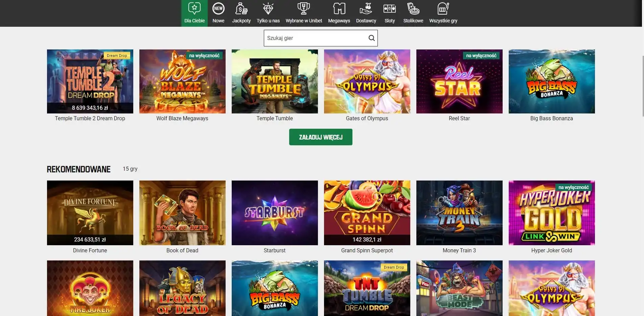Image resolution: width=644 pixels, height=316 pixels.
Task: Launch Temple Tumble Megaways thumbnail
Action: 275,81
